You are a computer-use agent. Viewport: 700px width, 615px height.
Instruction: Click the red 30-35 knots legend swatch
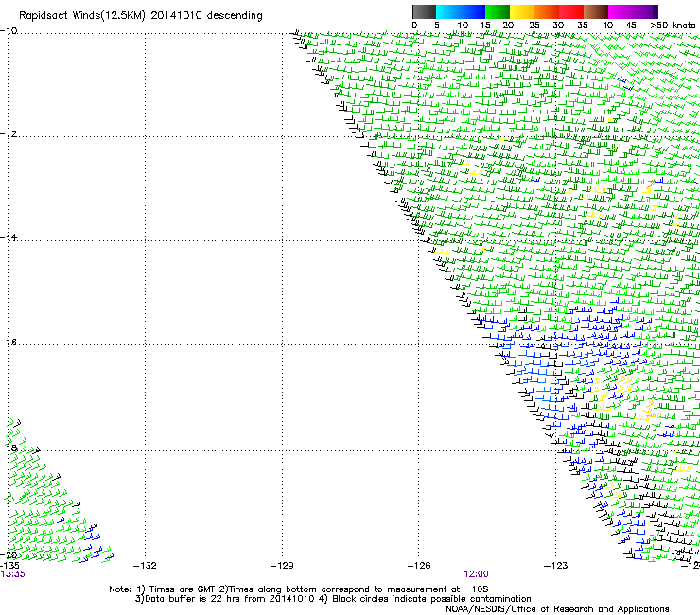[x=571, y=11]
